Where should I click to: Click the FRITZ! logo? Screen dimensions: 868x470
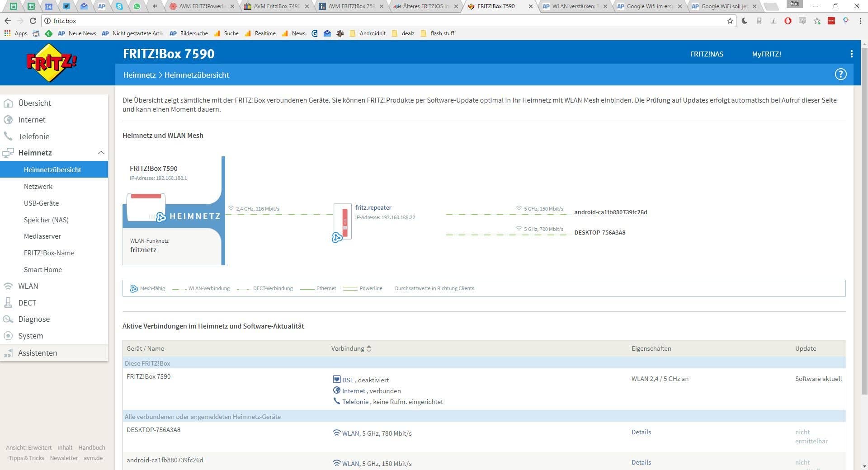point(52,63)
